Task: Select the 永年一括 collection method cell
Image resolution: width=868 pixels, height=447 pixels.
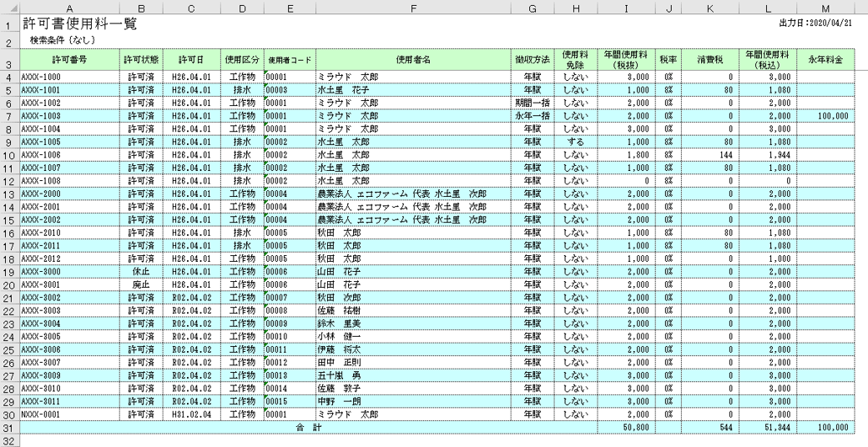Action: pyautogui.click(x=532, y=116)
